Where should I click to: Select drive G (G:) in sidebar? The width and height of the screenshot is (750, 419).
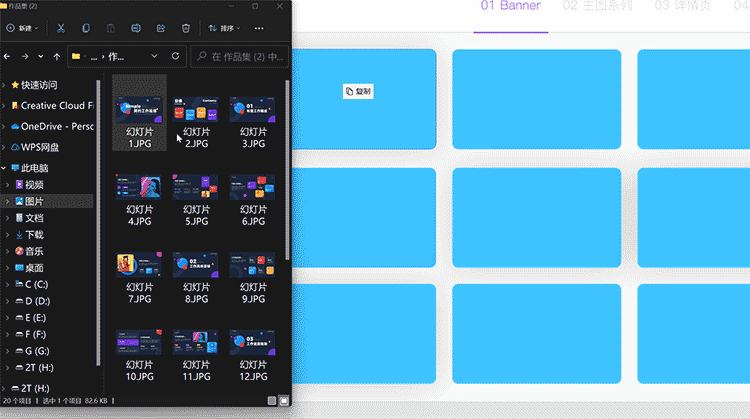pyautogui.click(x=33, y=351)
